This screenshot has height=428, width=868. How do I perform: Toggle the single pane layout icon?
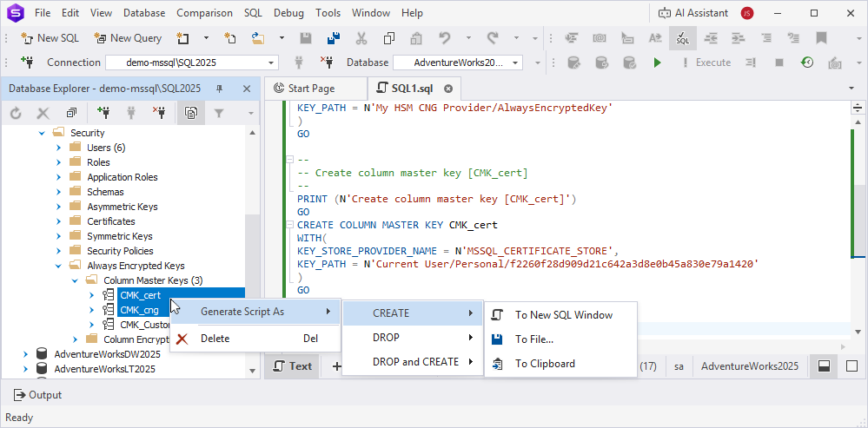tap(851, 366)
